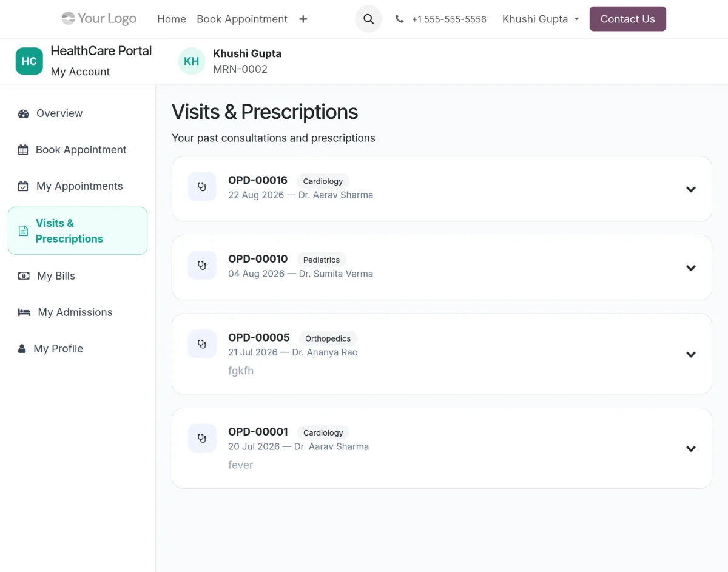Click the calendar icon beside Book Appointment
728x572 pixels.
pyautogui.click(x=23, y=150)
